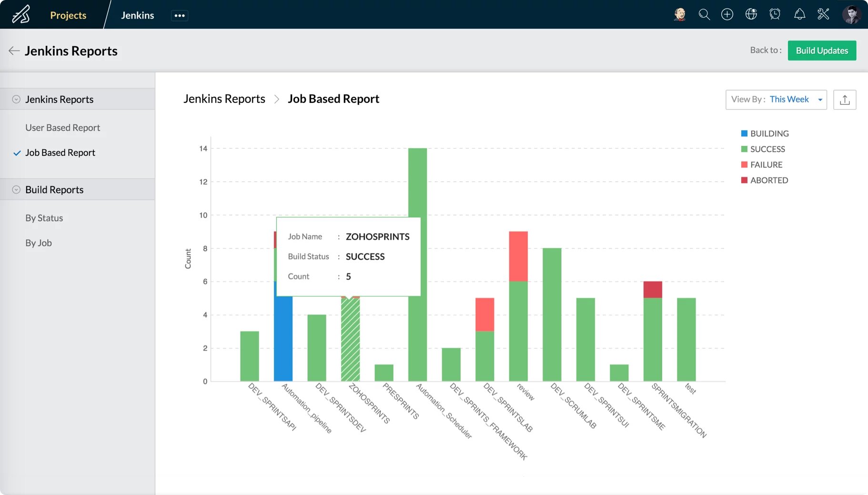Click the back arrow next to Jenkins Reports
Viewport: 868px width, 495px height.
click(x=14, y=51)
